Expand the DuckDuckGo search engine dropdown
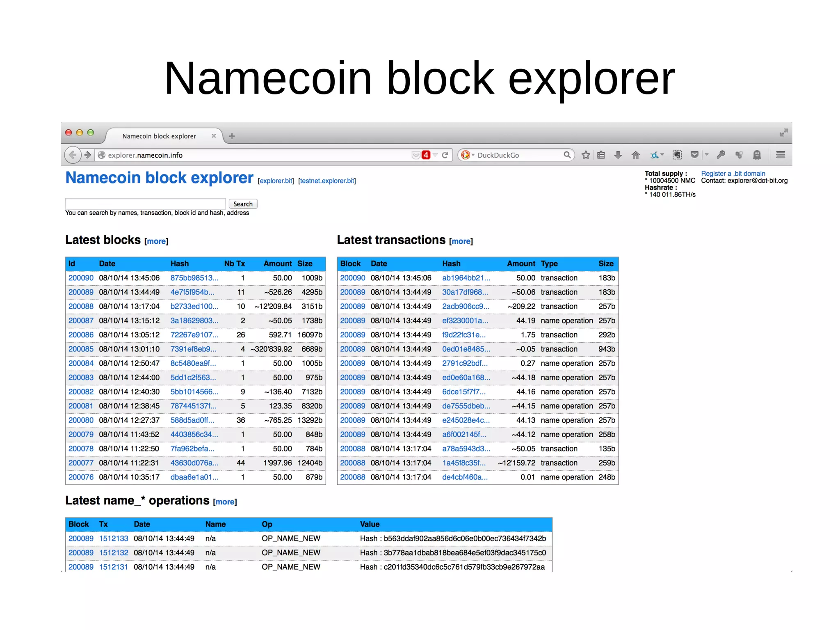840x630 pixels. 473,155
